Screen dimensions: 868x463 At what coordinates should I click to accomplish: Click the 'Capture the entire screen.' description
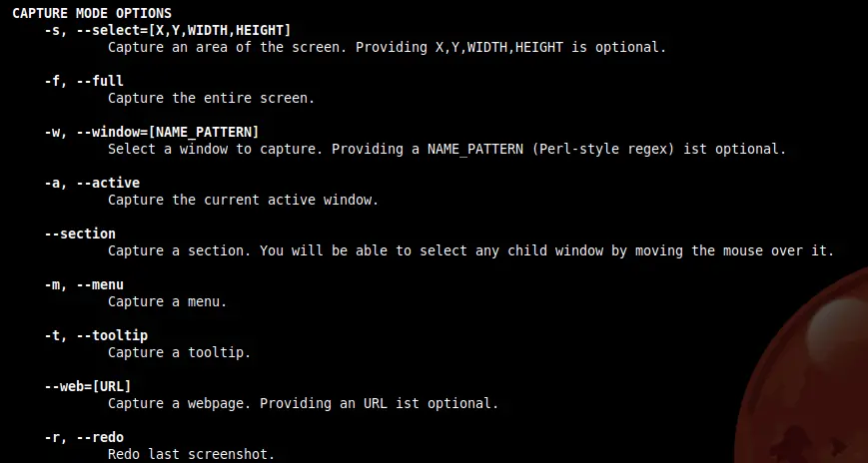pyautogui.click(x=212, y=98)
